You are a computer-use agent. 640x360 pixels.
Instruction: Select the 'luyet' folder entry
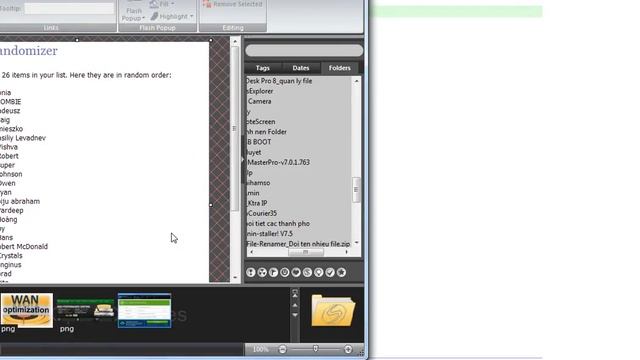click(x=254, y=152)
